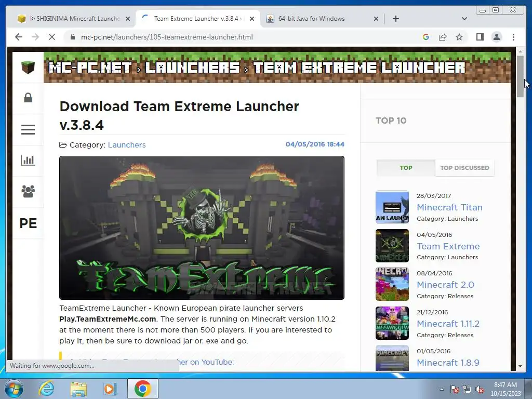
Task: Close the Team Extreme Launcher tab
Action: [252, 19]
